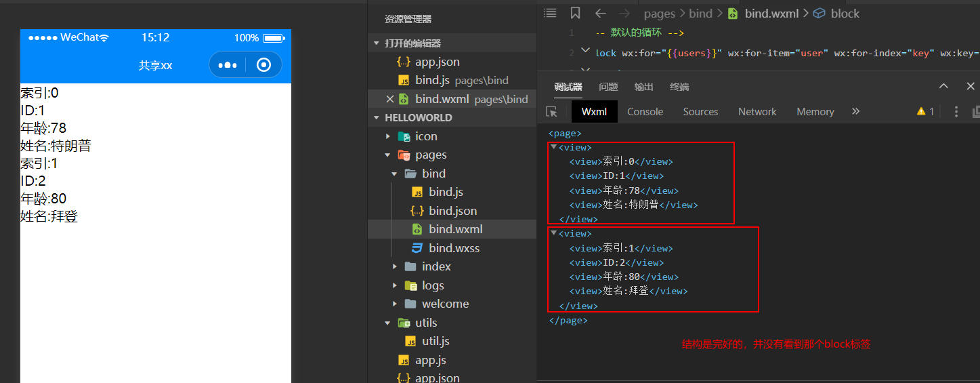Open bind.js in bind folder tree
The height and width of the screenshot is (383, 980).
(452, 192)
